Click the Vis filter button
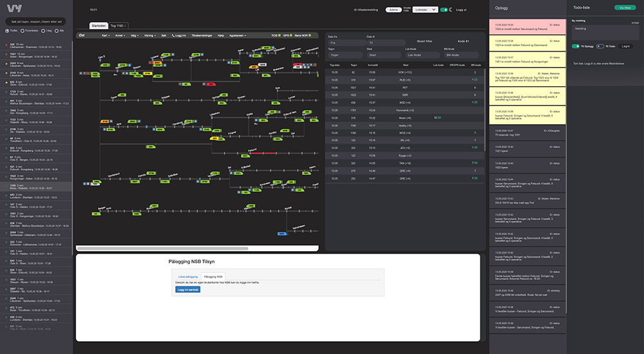644x354 pixels. coord(625,8)
